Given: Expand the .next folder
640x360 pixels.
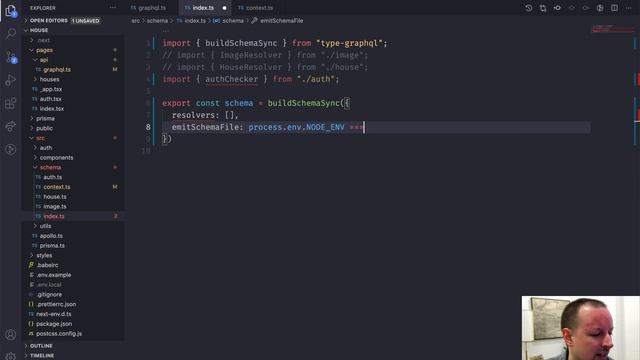Looking at the screenshot, I should (43, 40).
